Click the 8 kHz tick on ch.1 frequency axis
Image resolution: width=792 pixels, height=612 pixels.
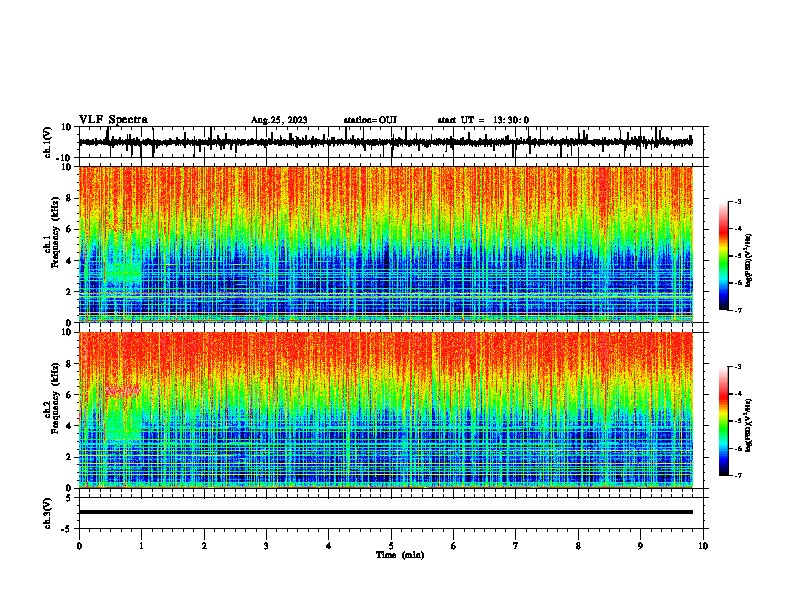point(69,198)
